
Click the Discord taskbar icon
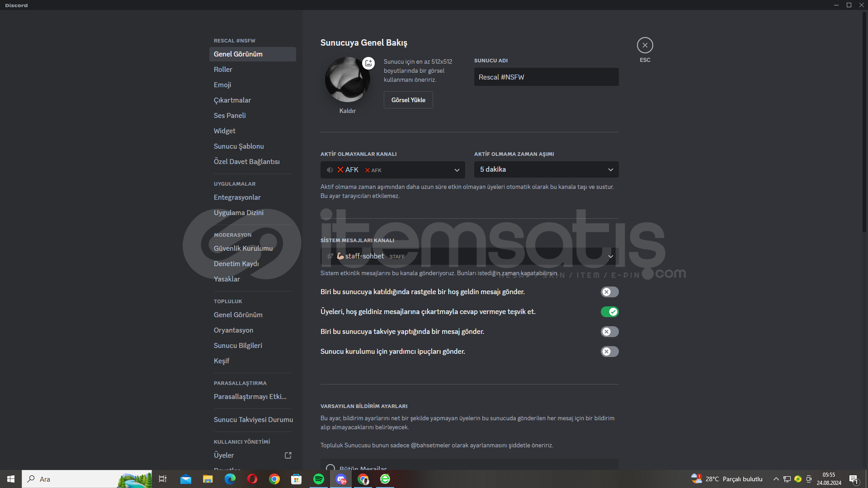coord(341,479)
